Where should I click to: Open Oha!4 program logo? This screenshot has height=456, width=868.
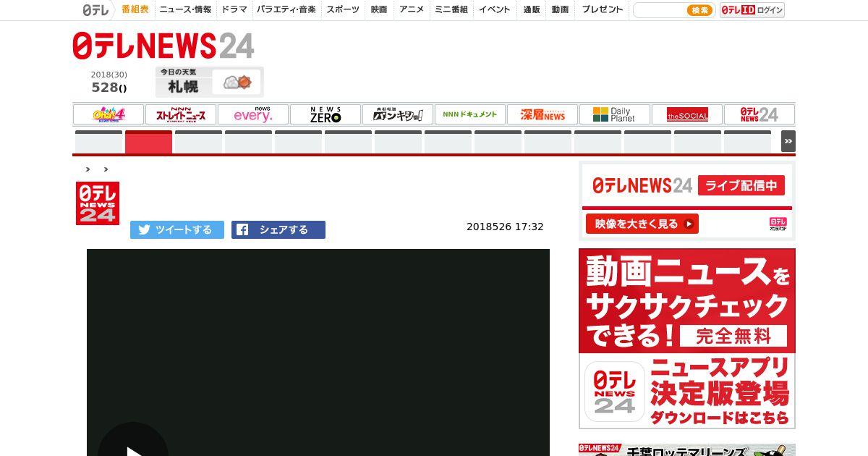(109, 114)
